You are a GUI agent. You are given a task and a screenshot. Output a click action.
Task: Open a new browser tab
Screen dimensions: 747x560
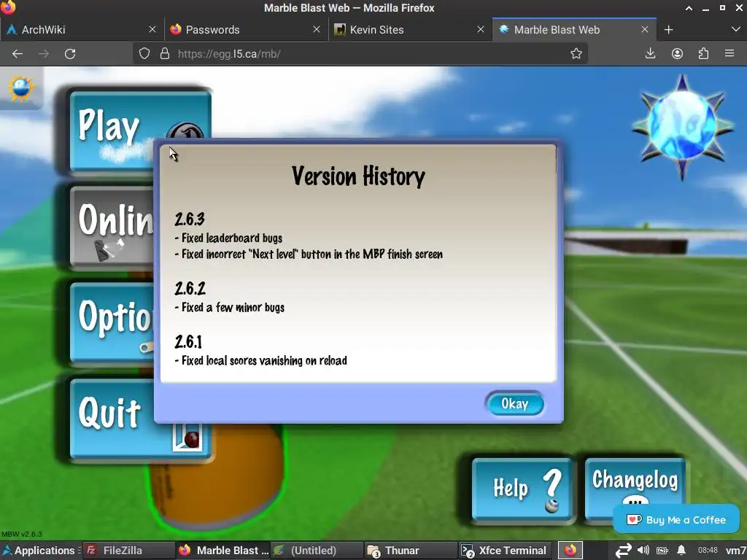[668, 29]
